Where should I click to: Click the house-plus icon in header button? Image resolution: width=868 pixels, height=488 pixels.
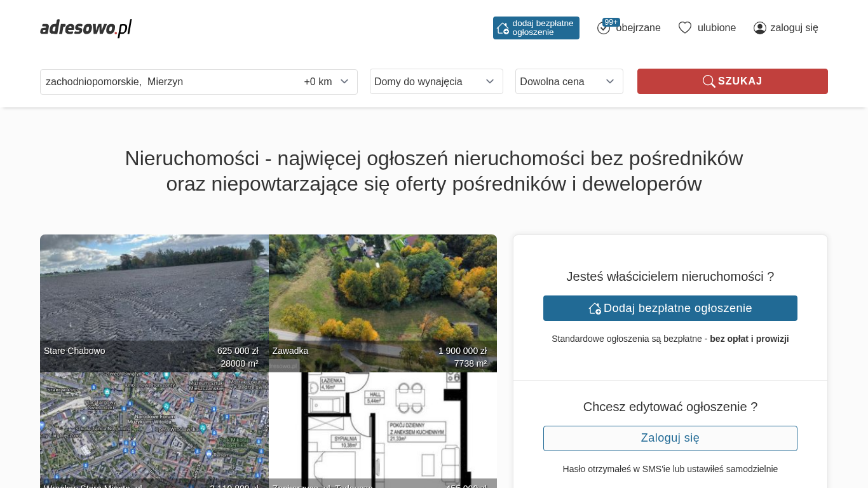[503, 28]
